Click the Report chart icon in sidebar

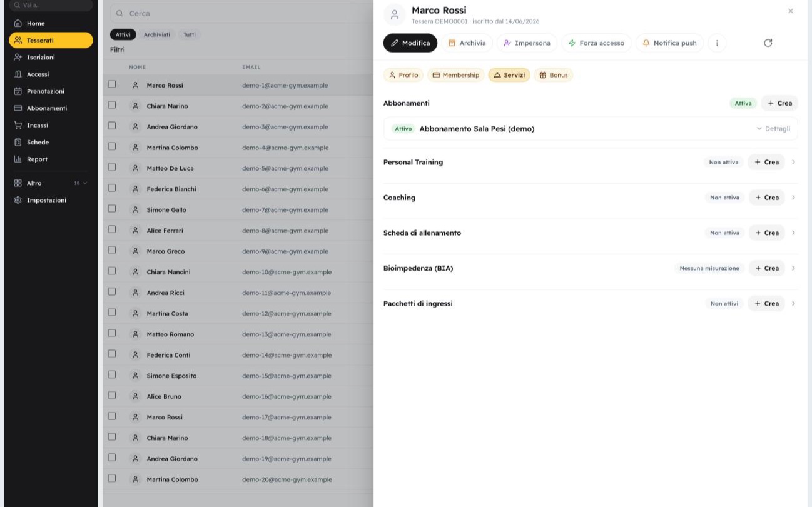[x=18, y=159]
